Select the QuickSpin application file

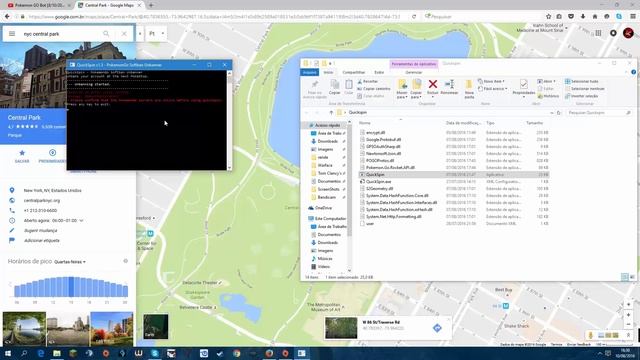click(453, 175)
